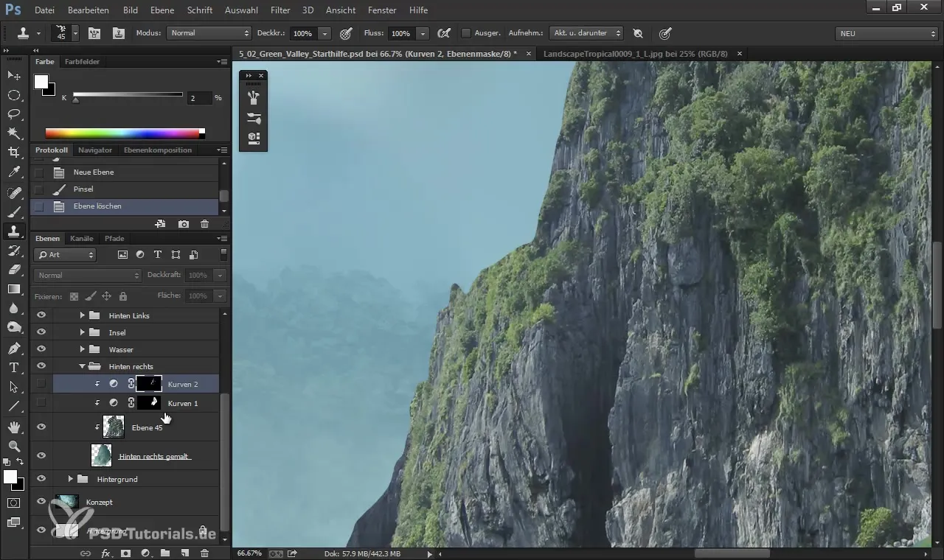Select the Zoom tool
944x560 pixels.
(13, 446)
